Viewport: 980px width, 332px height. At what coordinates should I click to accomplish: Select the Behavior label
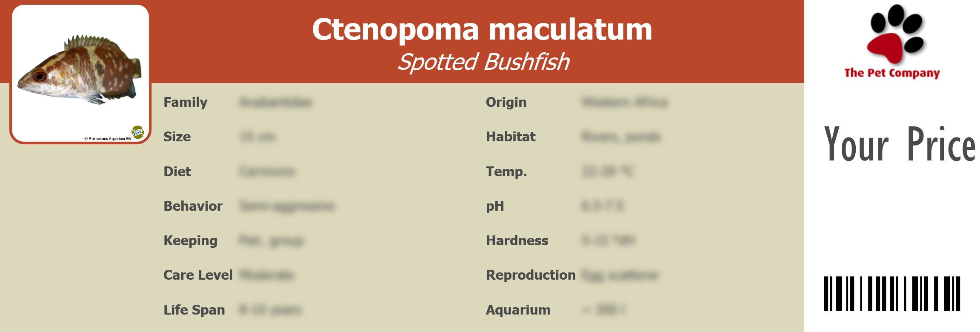click(x=193, y=206)
